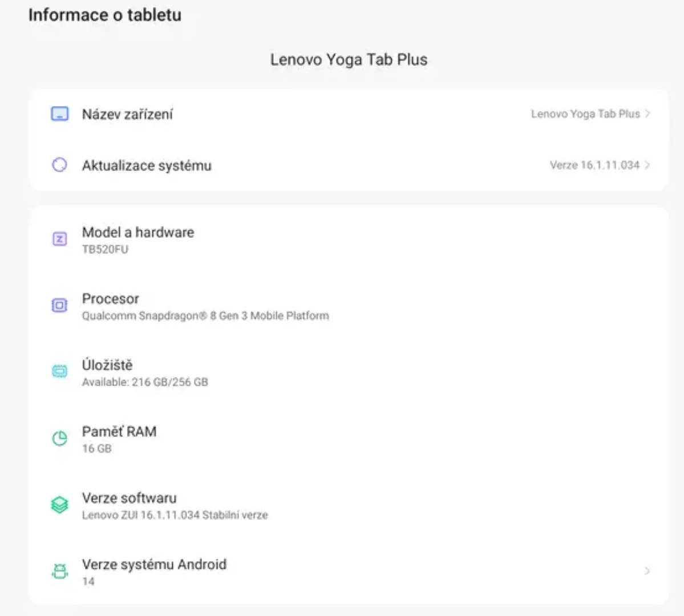Click Available: 216 GB/256 GB text
Image resolution: width=684 pixels, height=616 pixels.
(x=145, y=382)
